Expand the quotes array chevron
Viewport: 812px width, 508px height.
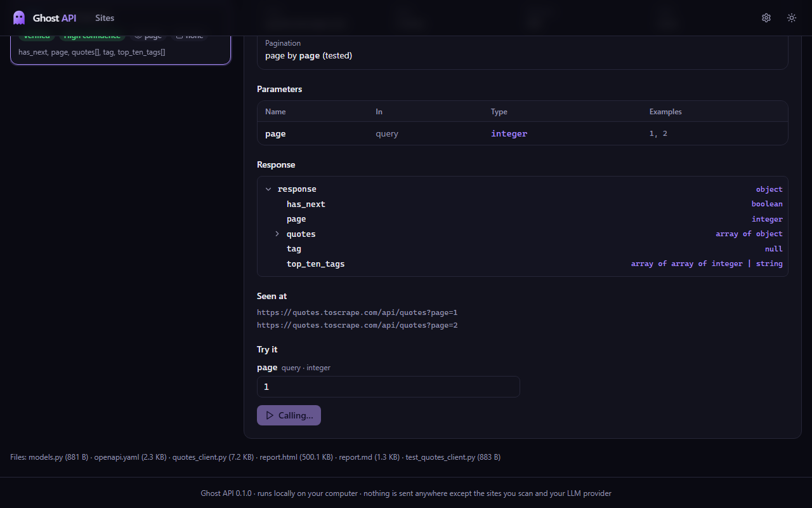[x=277, y=234]
